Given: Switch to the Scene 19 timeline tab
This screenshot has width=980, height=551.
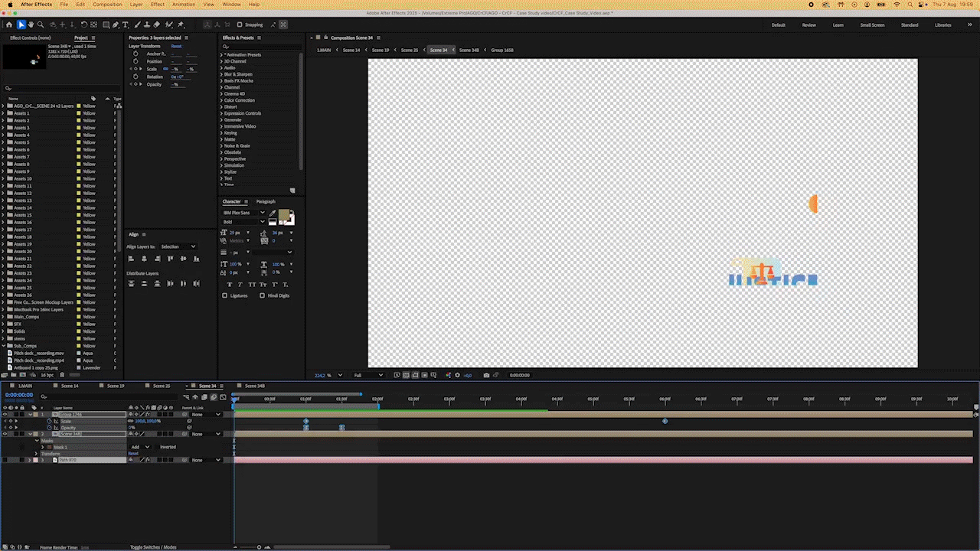Looking at the screenshot, I should pyautogui.click(x=116, y=386).
